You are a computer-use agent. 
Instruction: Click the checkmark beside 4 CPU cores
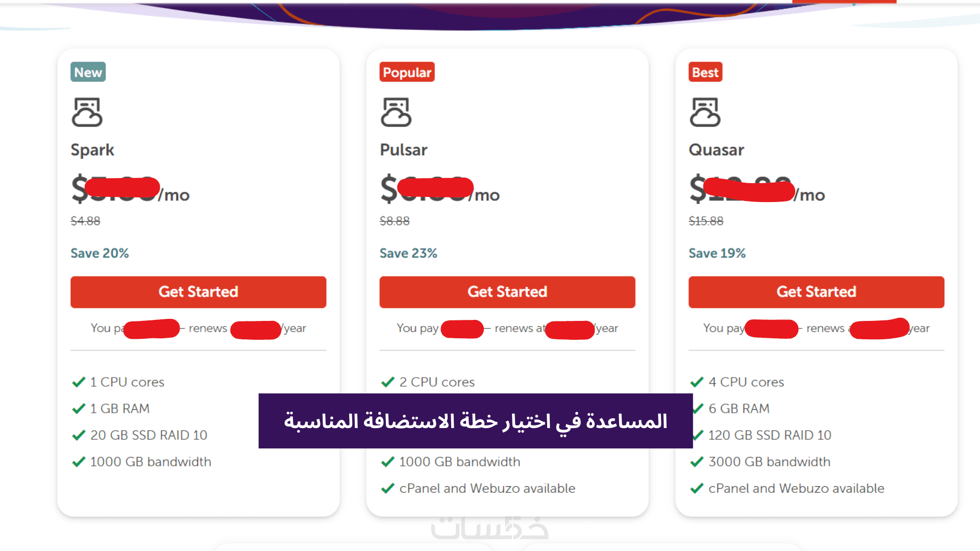pyautogui.click(x=697, y=382)
